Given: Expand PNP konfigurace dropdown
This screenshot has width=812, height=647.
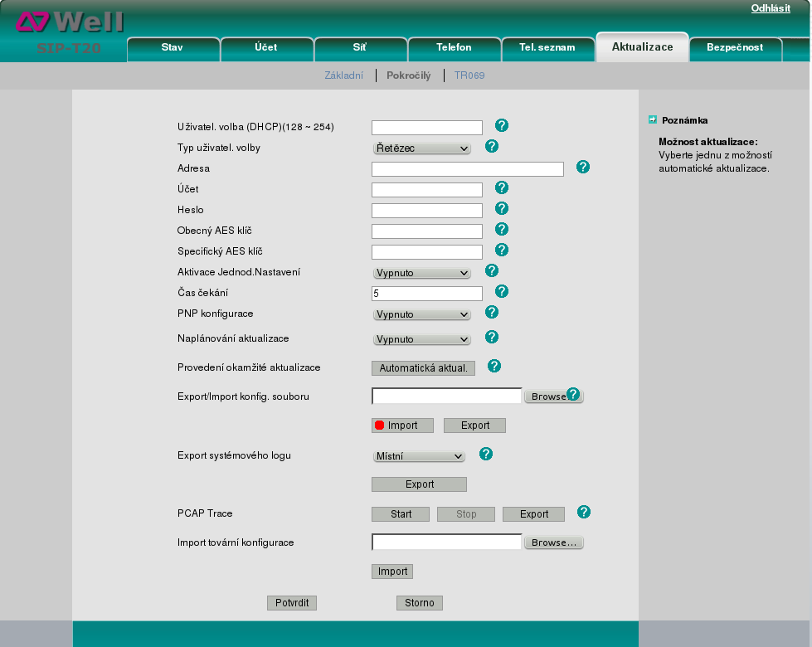Looking at the screenshot, I should (421, 315).
